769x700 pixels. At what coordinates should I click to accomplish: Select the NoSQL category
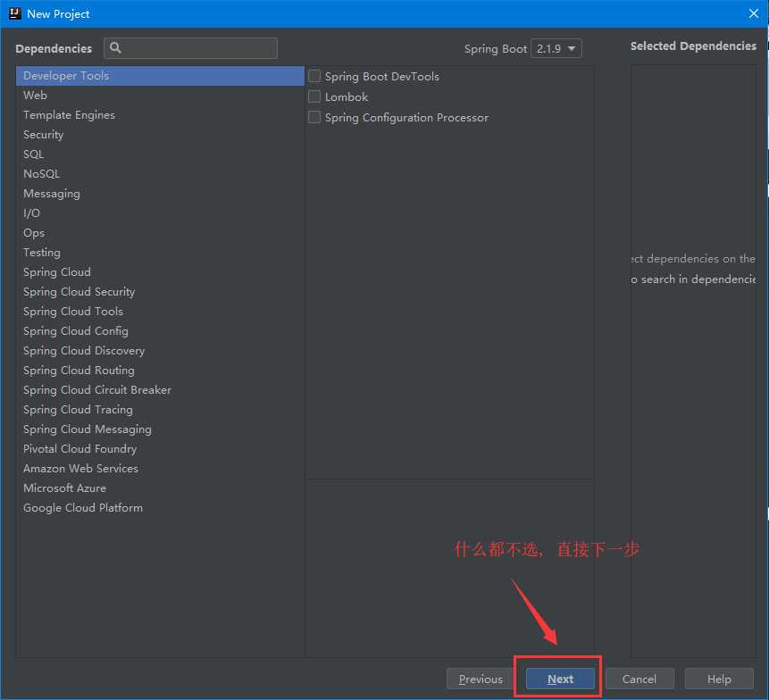[x=161, y=174]
